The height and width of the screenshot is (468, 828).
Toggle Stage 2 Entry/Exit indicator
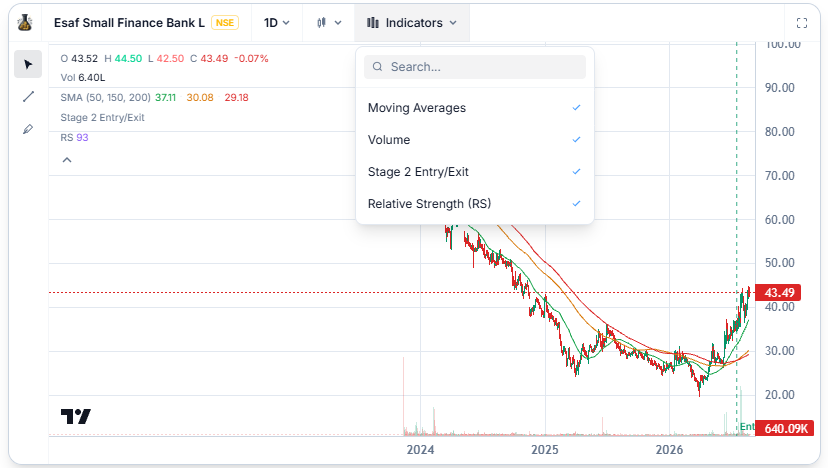tap(475, 172)
